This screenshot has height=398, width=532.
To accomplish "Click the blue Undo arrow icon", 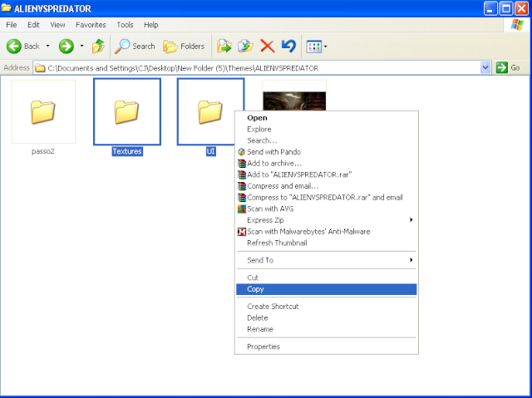I will click(x=288, y=46).
